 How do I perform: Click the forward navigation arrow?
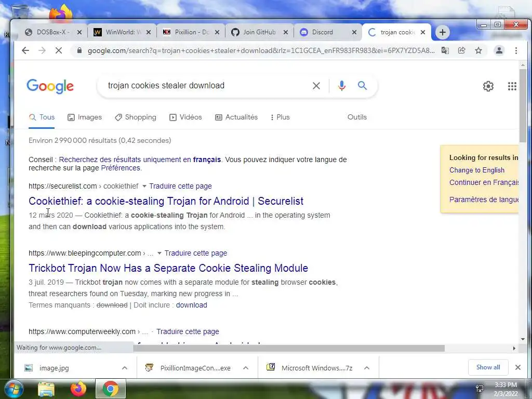click(42, 50)
